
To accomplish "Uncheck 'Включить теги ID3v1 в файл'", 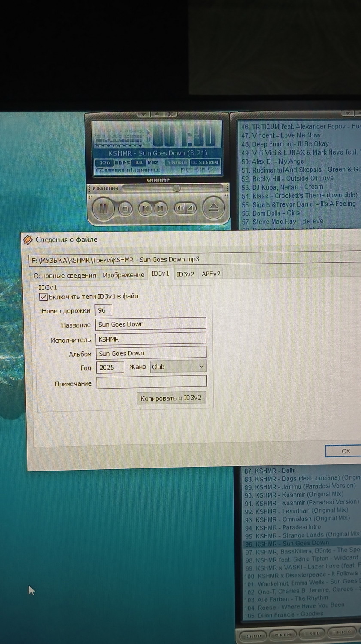I will [x=43, y=296].
